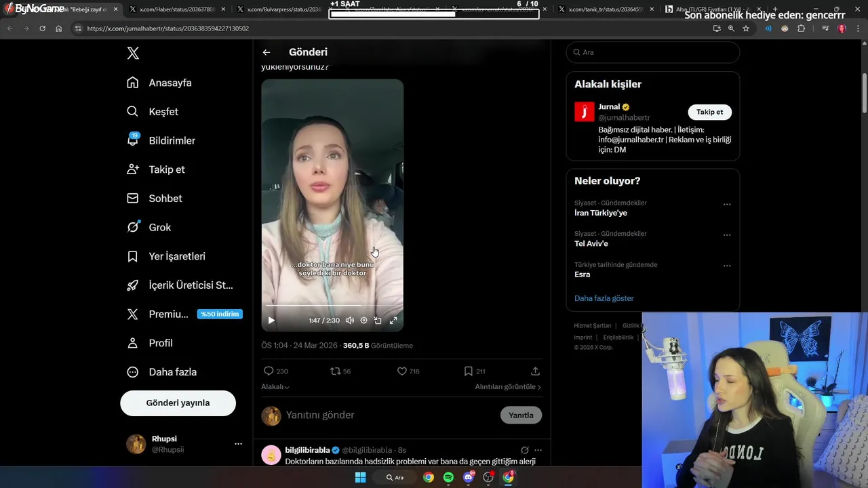
Task: Make the video fullscreen
Action: click(393, 321)
